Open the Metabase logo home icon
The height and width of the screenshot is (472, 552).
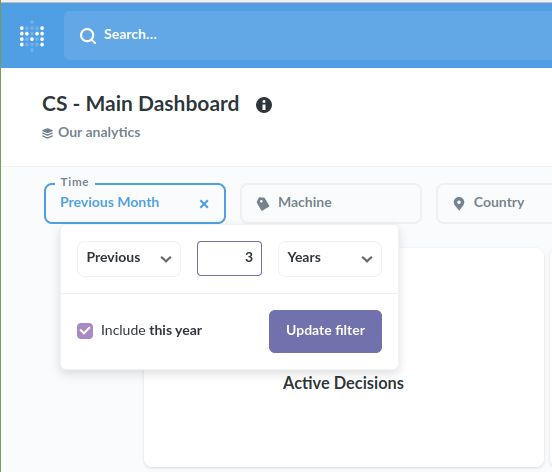coord(32,36)
